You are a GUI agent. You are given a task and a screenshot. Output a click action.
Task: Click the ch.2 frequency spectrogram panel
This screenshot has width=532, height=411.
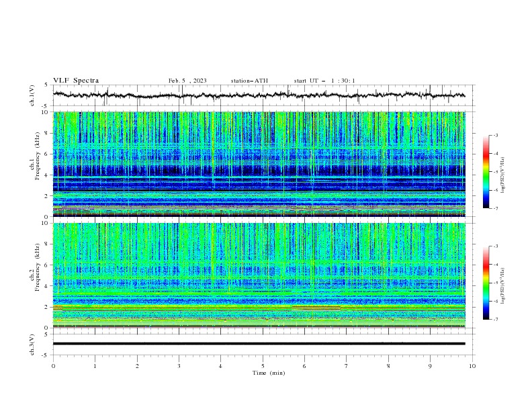pos(259,275)
